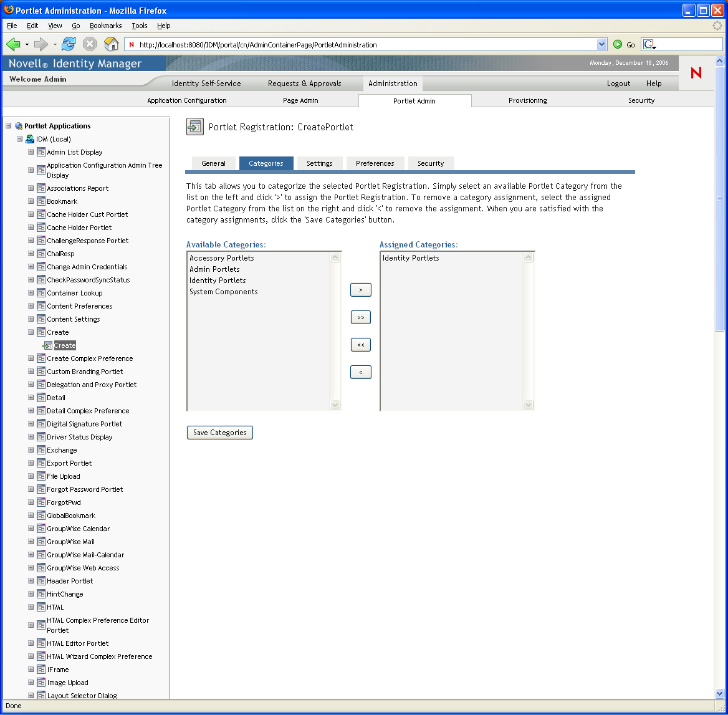Click Save Categories button
The image size is (728, 715).
[219, 432]
